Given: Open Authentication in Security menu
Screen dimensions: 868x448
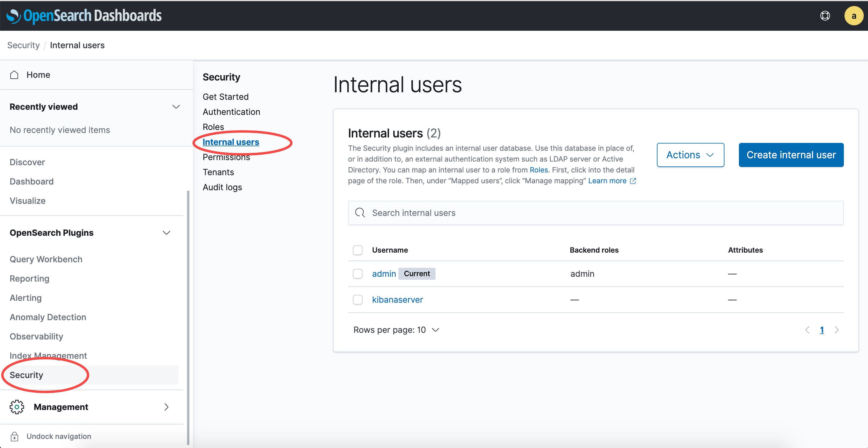Looking at the screenshot, I should click(x=231, y=112).
